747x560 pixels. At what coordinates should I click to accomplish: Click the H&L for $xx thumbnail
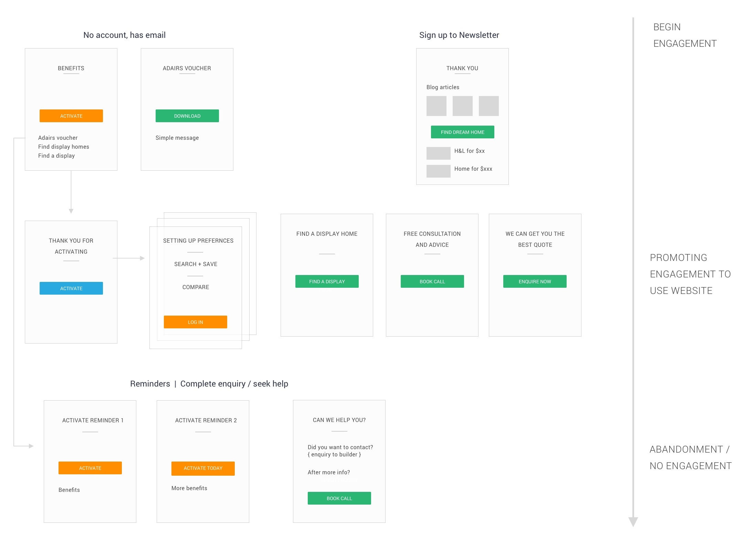pos(438,153)
